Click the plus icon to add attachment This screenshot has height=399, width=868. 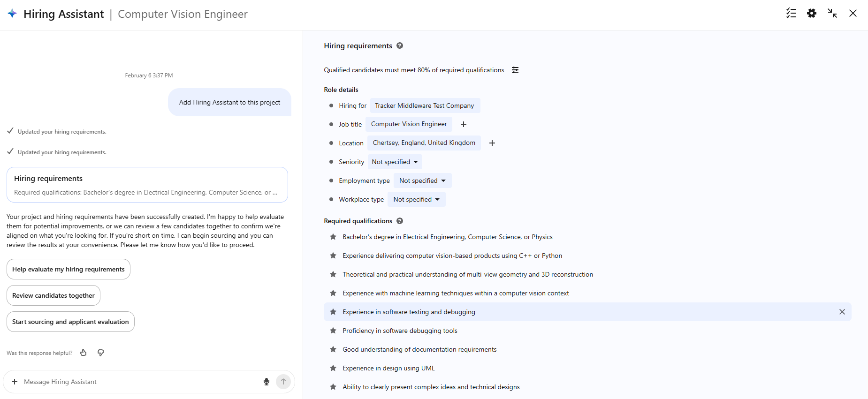[15, 382]
